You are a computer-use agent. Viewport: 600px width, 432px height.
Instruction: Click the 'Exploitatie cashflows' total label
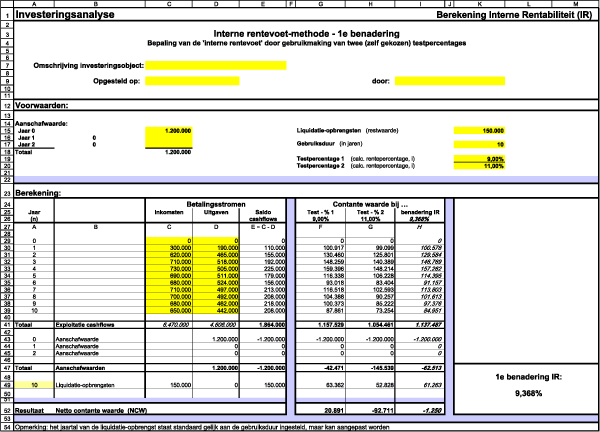[85, 324]
